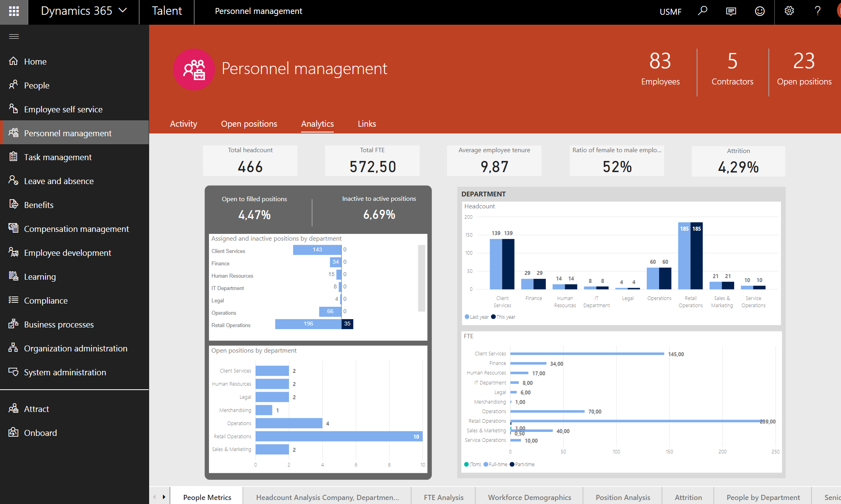Click the feedback smiley icon
Screen dimensions: 841x504
(760, 11)
